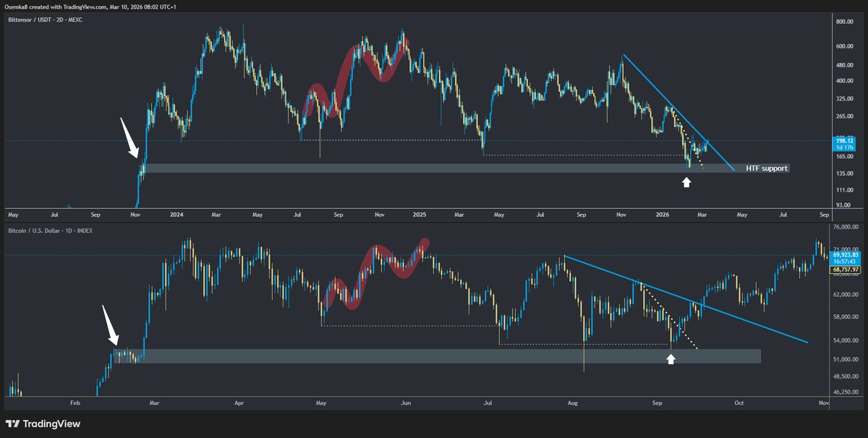Screen dimensions: 868x438
Task: Click the 325.00 price axis value
Action: (845, 98)
